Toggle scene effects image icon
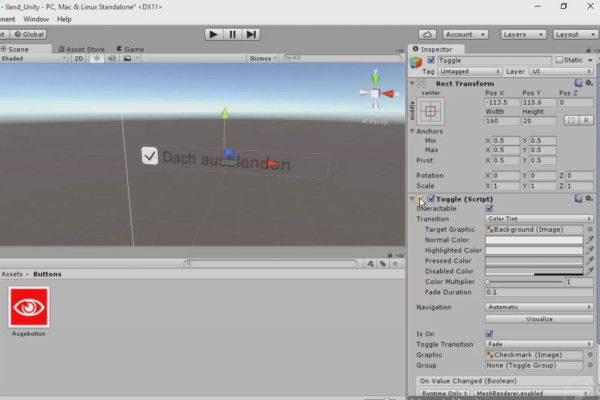 [127, 58]
